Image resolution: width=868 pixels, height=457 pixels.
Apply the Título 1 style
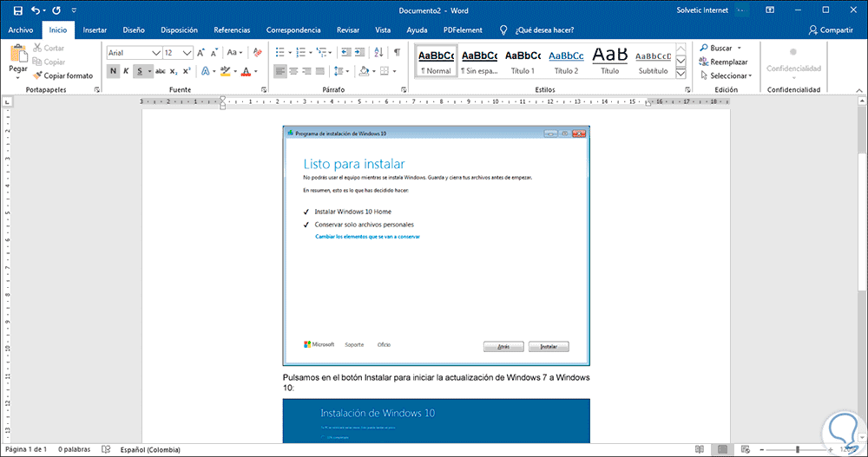(523, 61)
